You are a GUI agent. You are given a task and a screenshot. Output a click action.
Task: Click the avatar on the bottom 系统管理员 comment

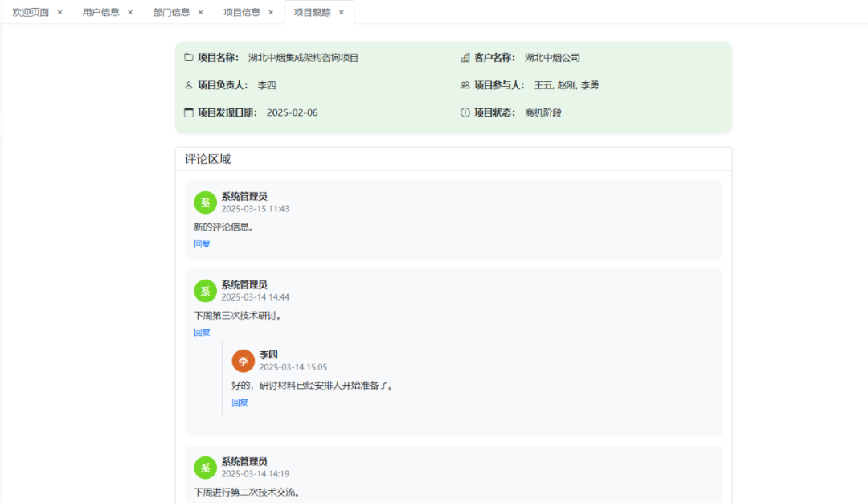point(205,468)
